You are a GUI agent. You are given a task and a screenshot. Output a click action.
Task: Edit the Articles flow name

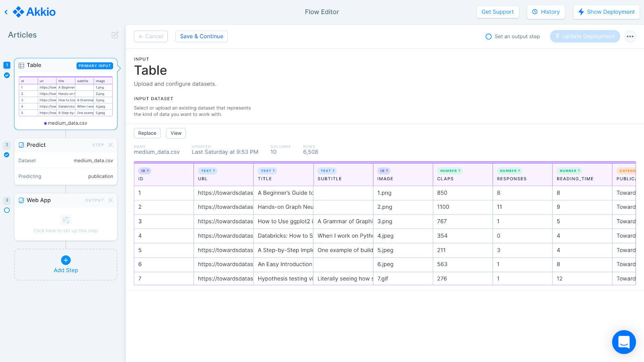(115, 35)
